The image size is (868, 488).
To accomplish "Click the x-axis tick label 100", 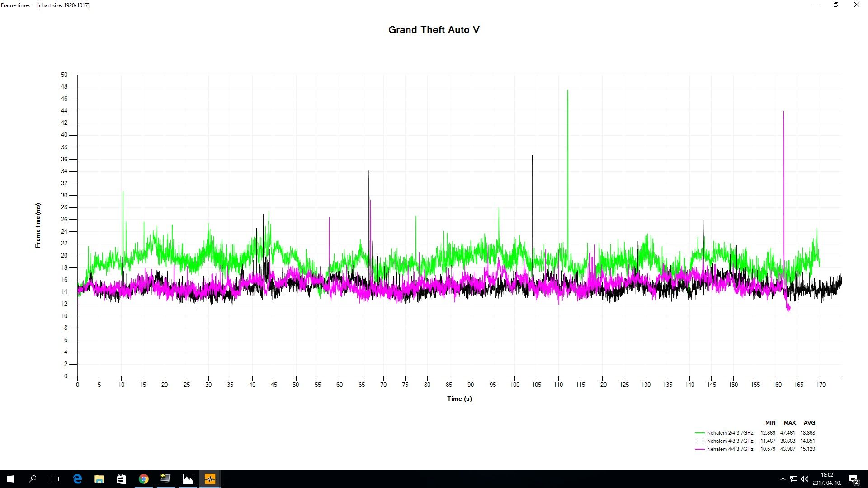I will (x=514, y=385).
